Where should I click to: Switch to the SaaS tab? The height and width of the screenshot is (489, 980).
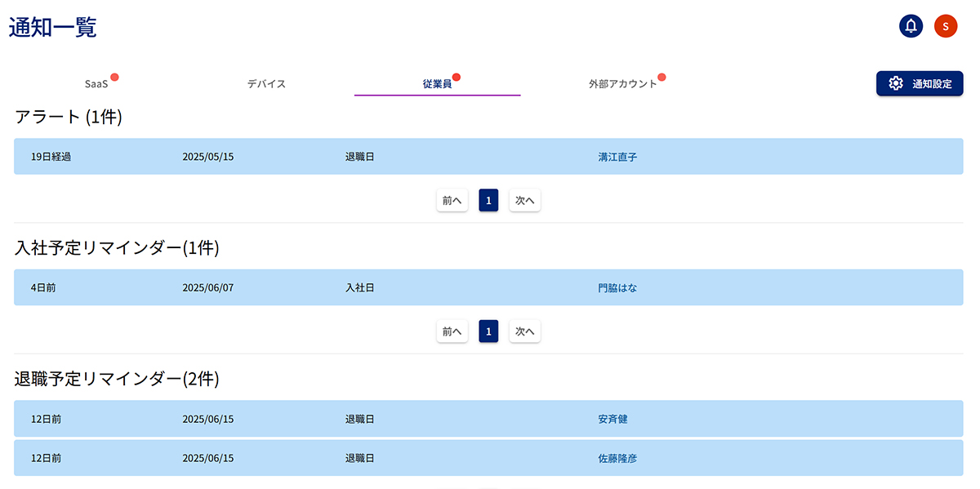point(96,84)
